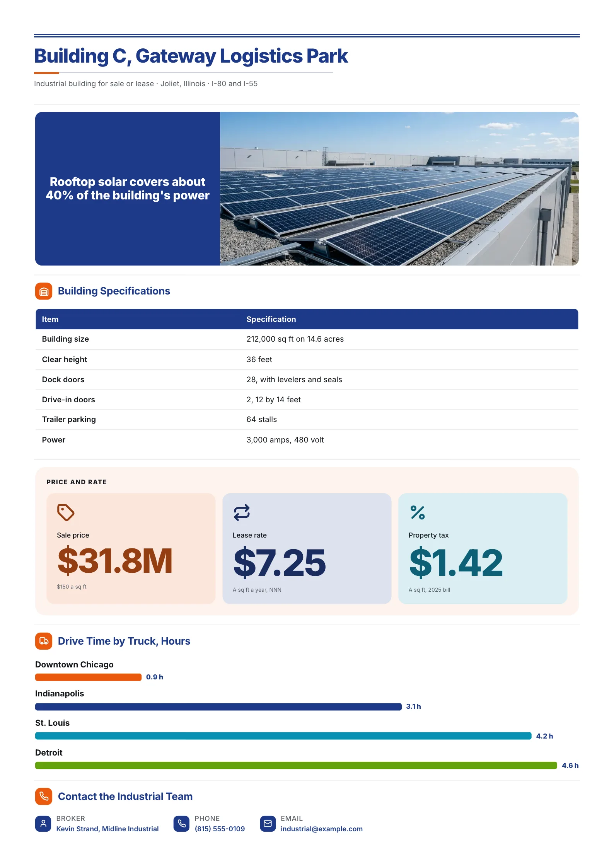
Task: Click the 'BROKER' label
Action: (71, 819)
